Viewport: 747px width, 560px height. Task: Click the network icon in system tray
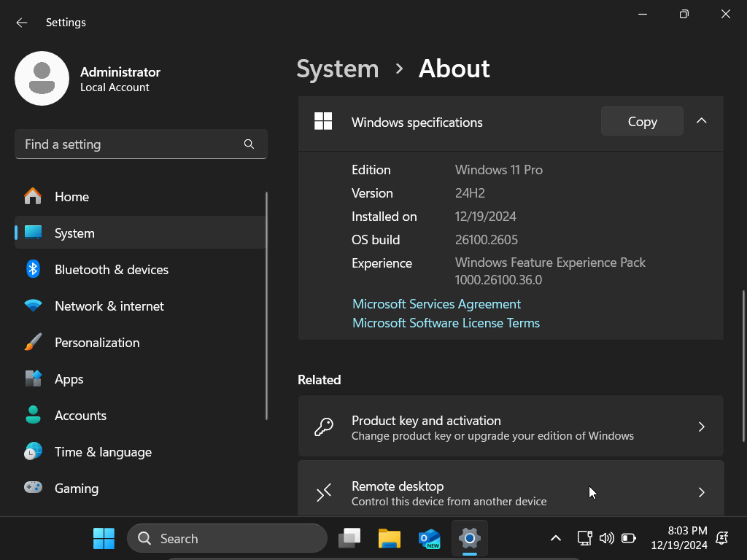[x=584, y=538]
